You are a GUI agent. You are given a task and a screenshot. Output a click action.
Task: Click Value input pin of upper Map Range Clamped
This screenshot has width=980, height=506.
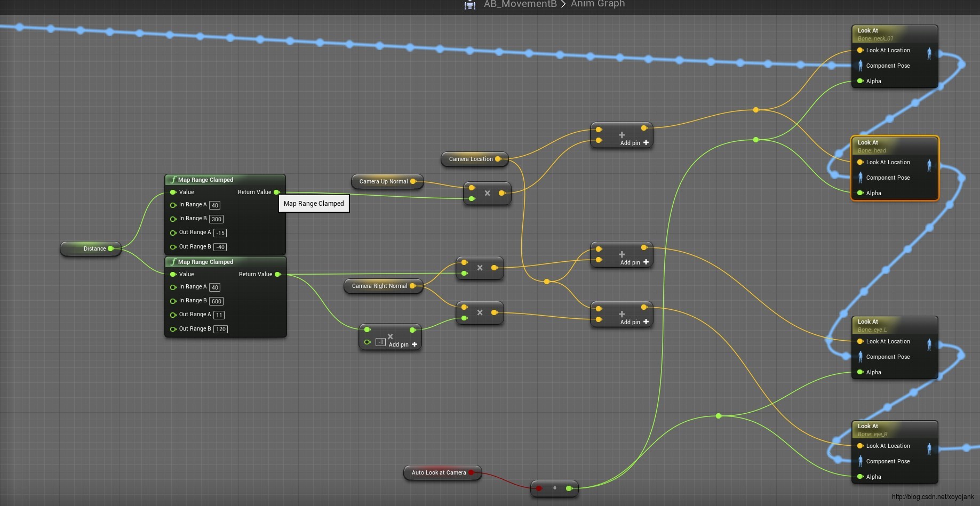point(173,192)
